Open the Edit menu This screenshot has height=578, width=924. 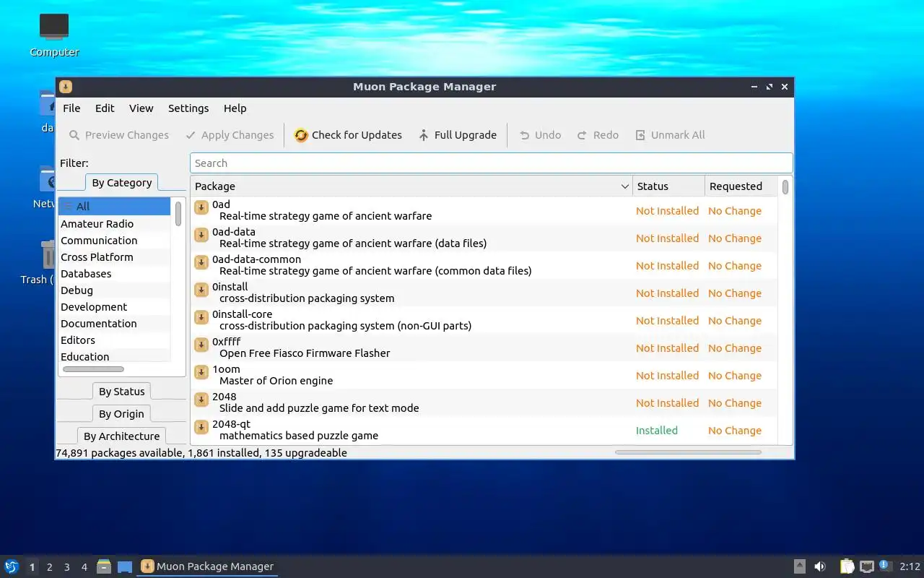pos(105,108)
